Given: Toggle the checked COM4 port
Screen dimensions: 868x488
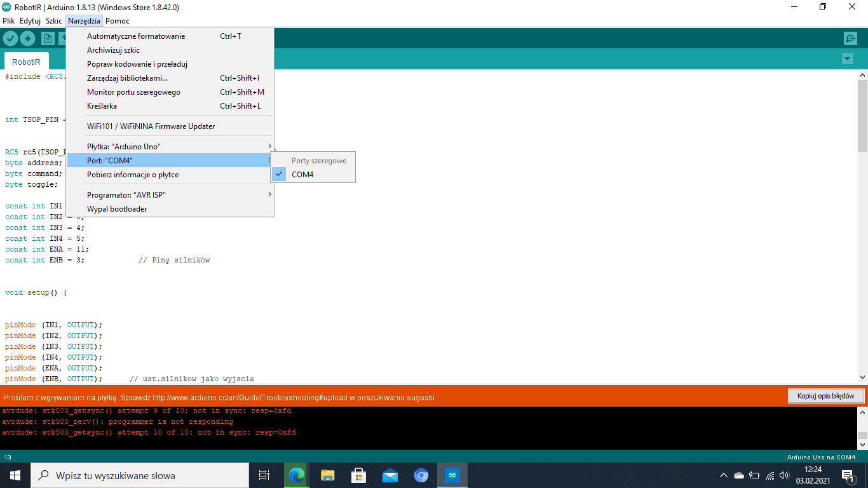Looking at the screenshot, I should [x=313, y=175].
